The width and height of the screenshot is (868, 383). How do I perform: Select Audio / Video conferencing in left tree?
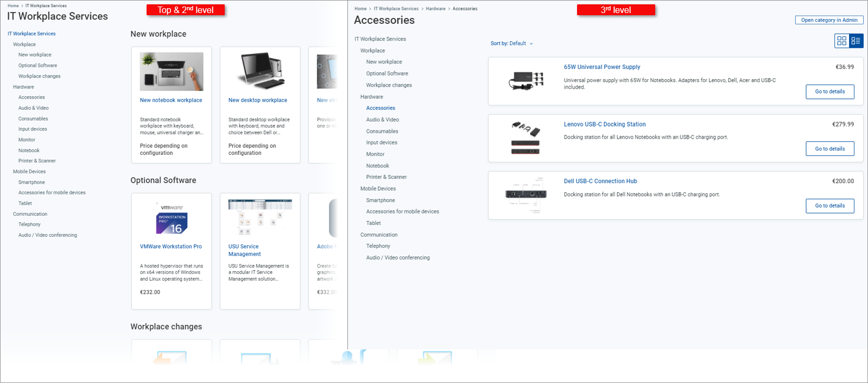click(48, 235)
